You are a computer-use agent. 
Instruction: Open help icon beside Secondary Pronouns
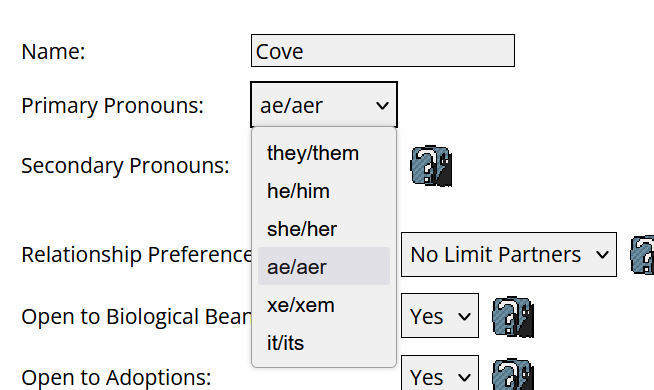(x=431, y=166)
